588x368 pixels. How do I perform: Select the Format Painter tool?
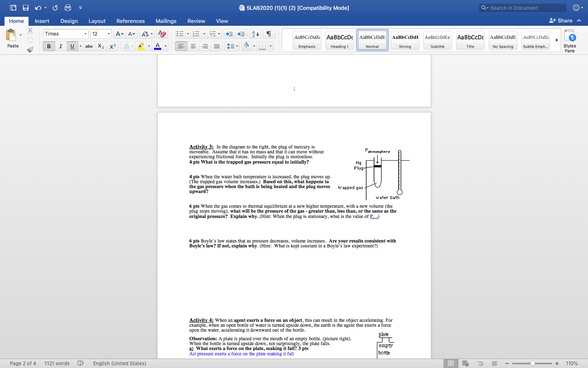30,49
